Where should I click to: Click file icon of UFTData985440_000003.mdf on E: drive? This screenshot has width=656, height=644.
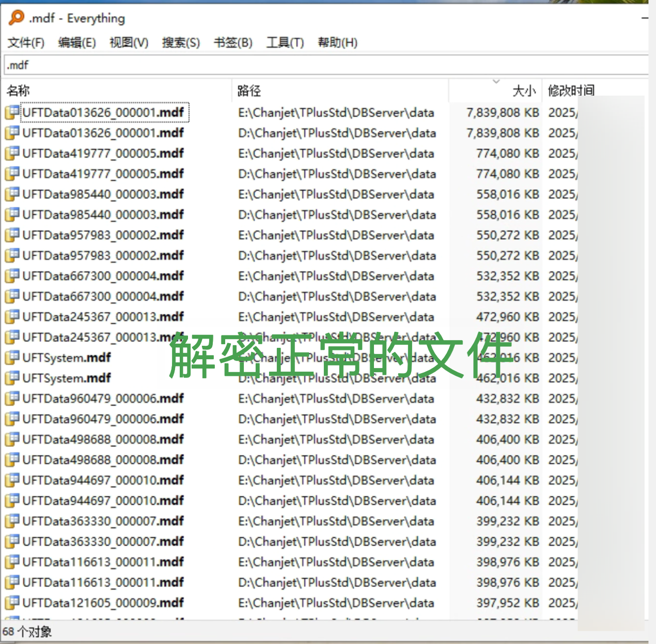12,194
